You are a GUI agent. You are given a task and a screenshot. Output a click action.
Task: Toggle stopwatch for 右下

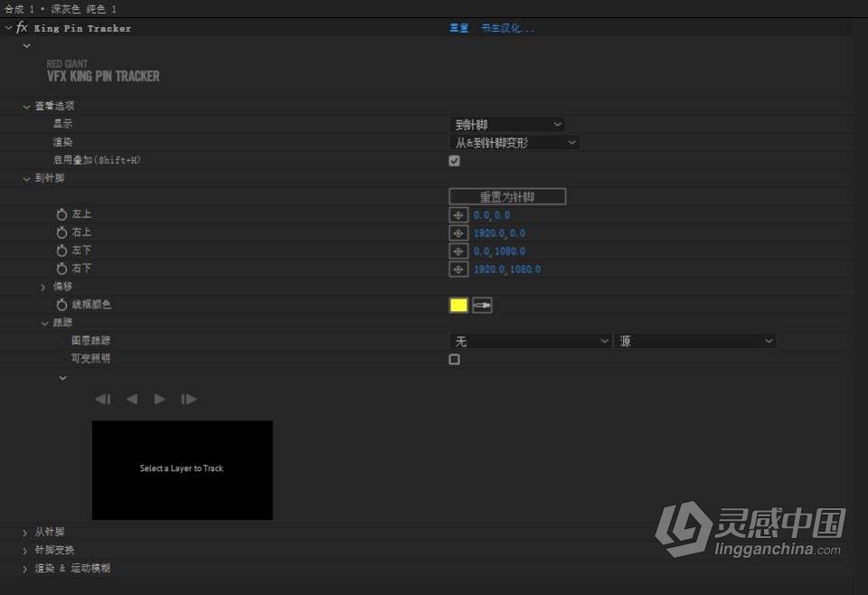[61, 269]
